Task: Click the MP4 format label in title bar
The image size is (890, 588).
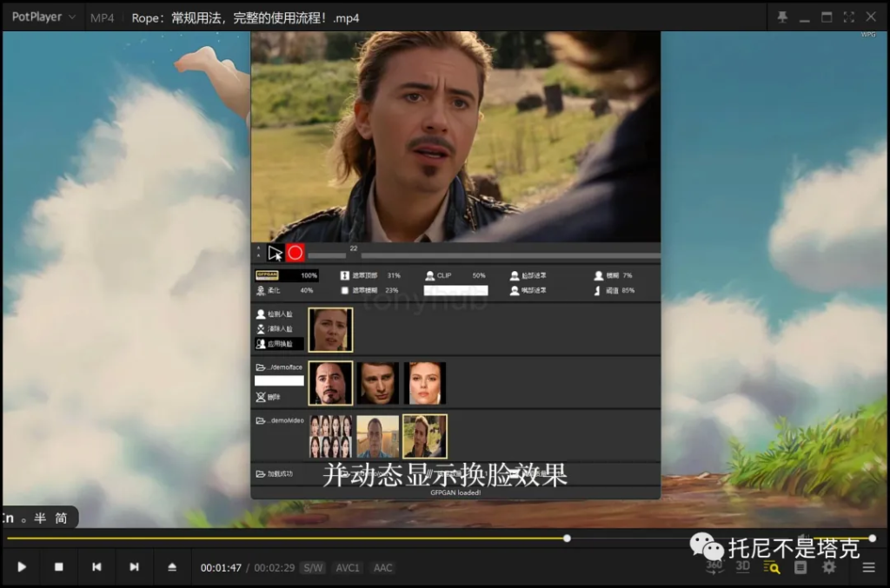Action: coord(103,17)
